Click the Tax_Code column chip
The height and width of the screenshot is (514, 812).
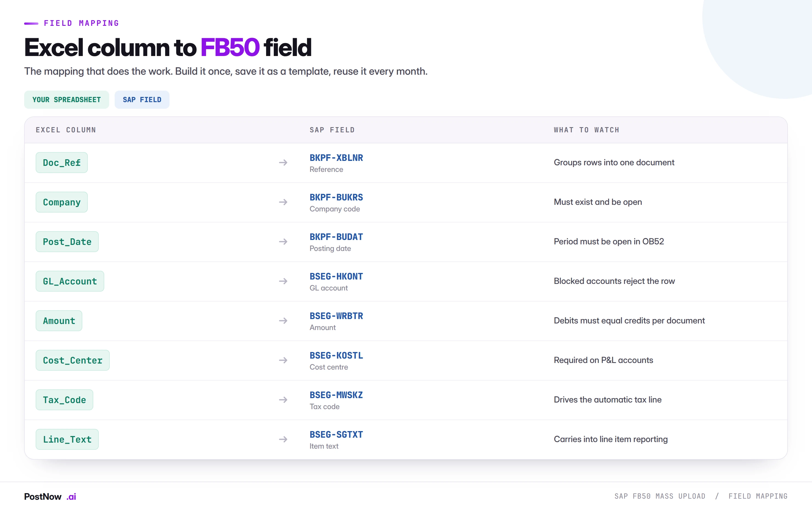coord(64,400)
